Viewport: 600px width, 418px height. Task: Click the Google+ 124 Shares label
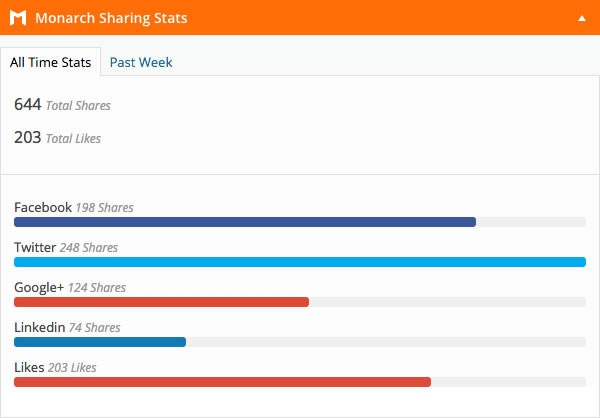tap(70, 287)
